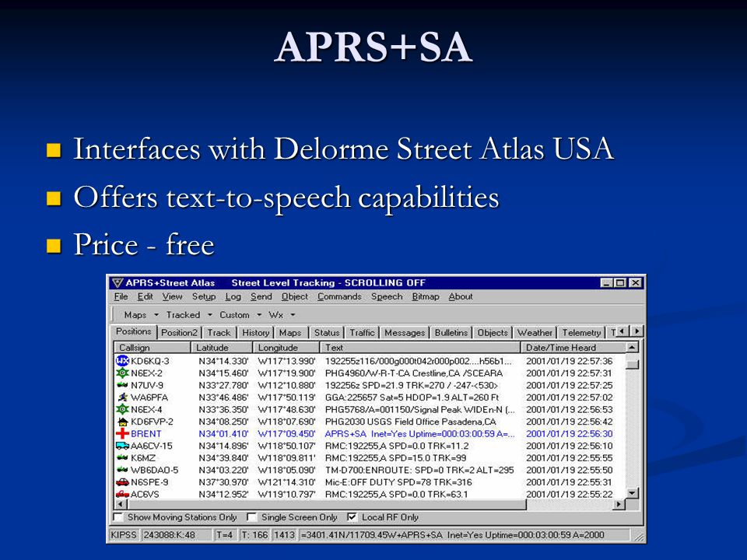Uncheck the Local RF Only checkbox

tap(352, 517)
